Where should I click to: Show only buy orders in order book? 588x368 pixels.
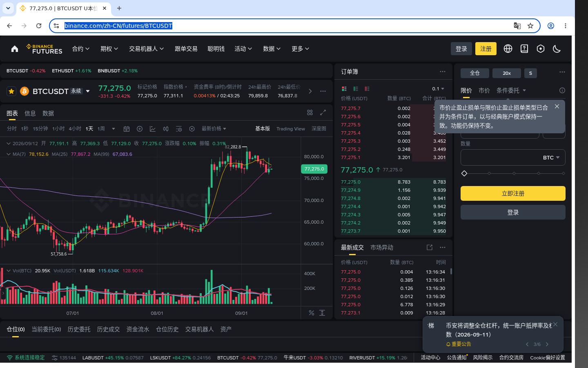pyautogui.click(x=356, y=89)
